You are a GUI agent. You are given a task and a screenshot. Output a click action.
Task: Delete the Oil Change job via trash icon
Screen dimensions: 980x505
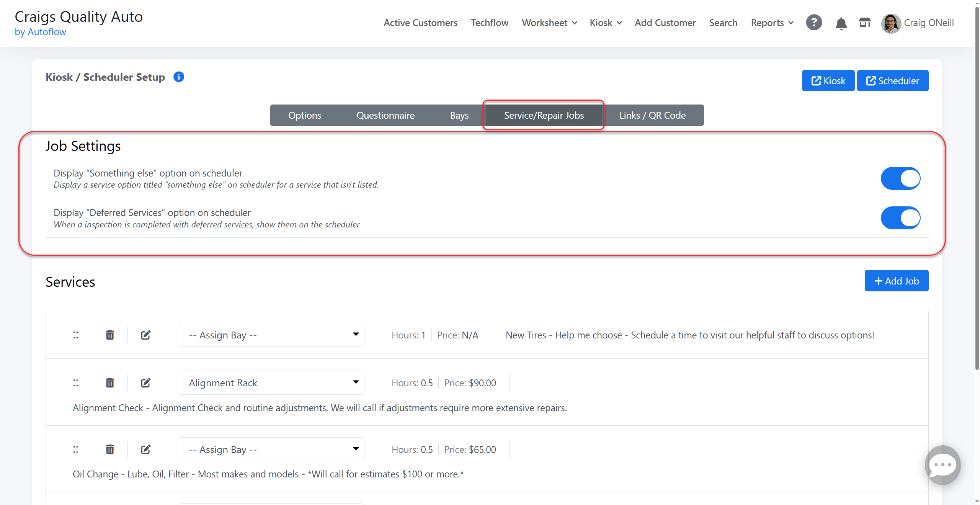click(x=110, y=449)
